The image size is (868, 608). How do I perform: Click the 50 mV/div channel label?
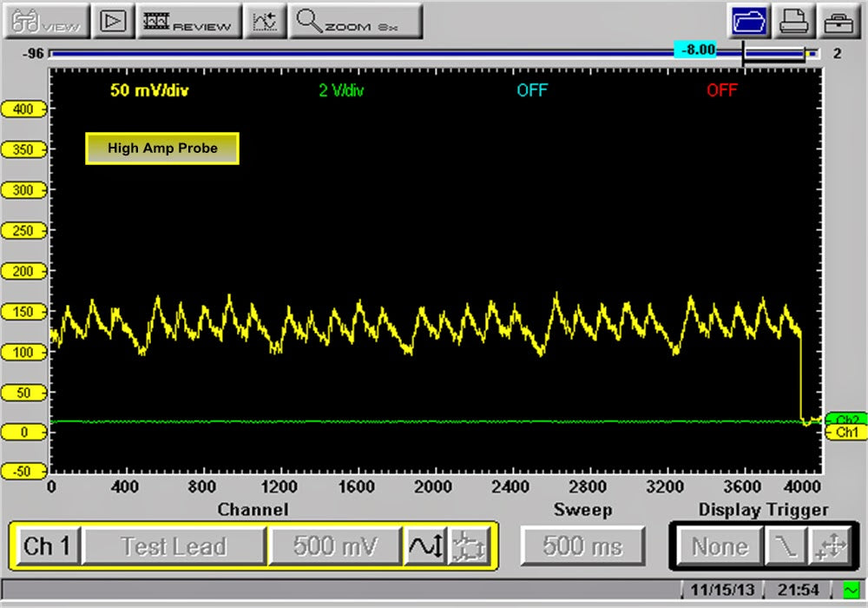click(x=149, y=90)
